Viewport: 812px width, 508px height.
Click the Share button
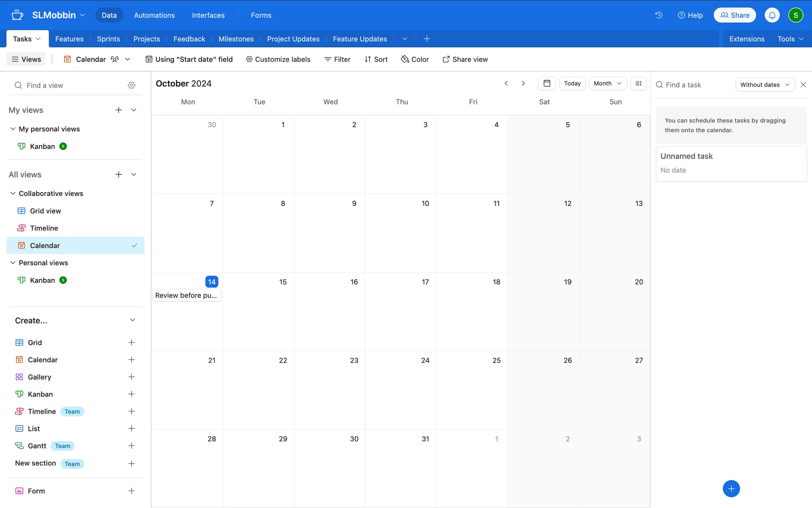(735, 15)
